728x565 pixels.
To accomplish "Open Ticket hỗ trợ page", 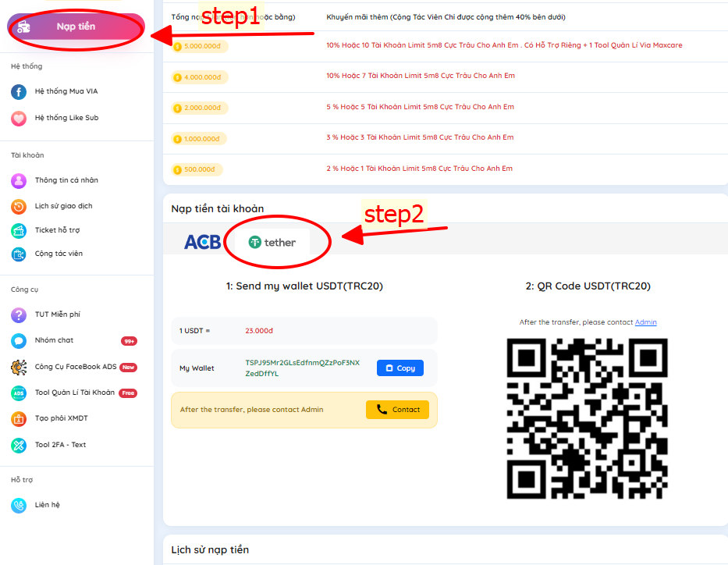I will (57, 230).
